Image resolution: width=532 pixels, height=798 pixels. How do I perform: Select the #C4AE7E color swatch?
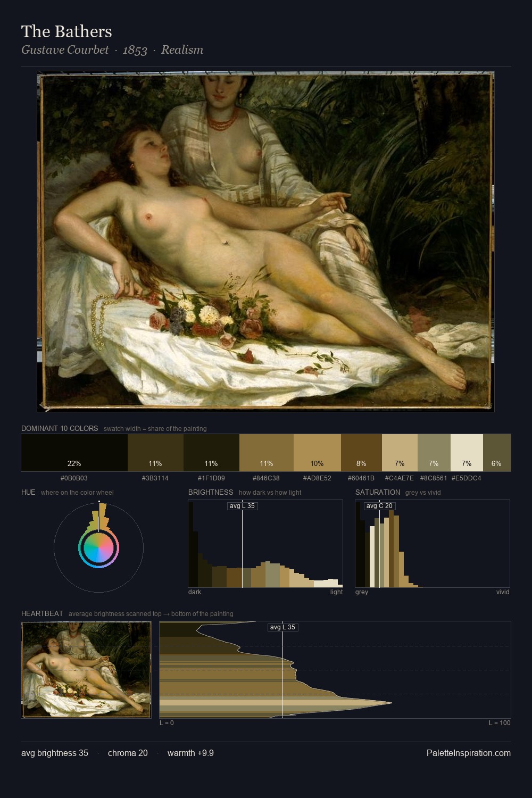click(400, 453)
